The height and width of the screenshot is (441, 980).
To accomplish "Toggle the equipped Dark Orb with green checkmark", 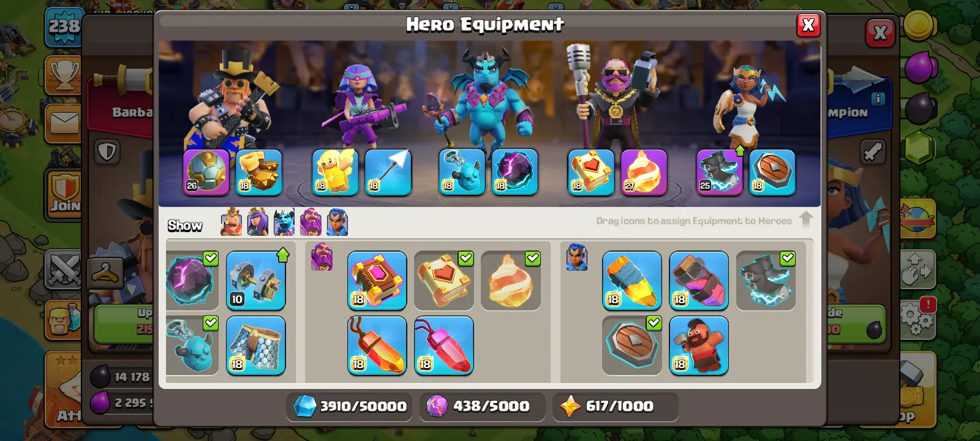I will [x=192, y=281].
